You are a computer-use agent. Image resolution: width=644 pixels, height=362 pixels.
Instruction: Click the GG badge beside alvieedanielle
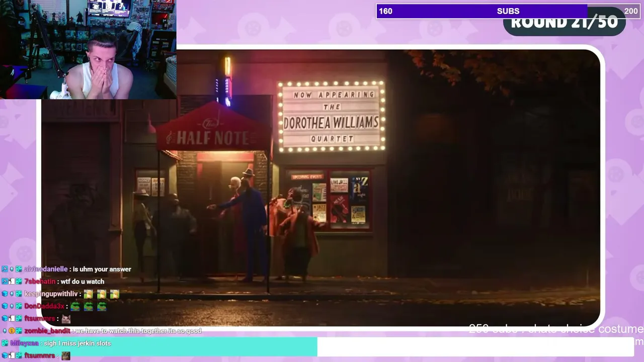[19, 269]
